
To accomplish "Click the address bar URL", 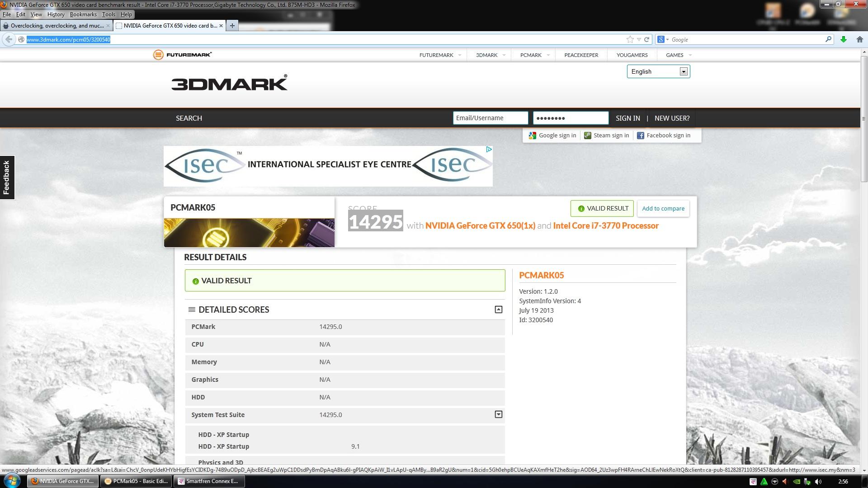I will click(x=68, y=39).
